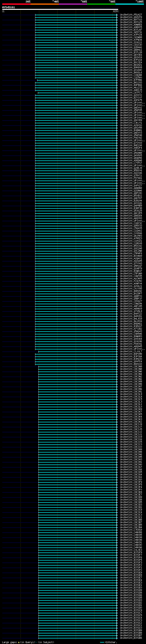
Task: Open the UniRef100_B3P3Q4 hit
Action: pyautogui.click(x=131, y=356)
